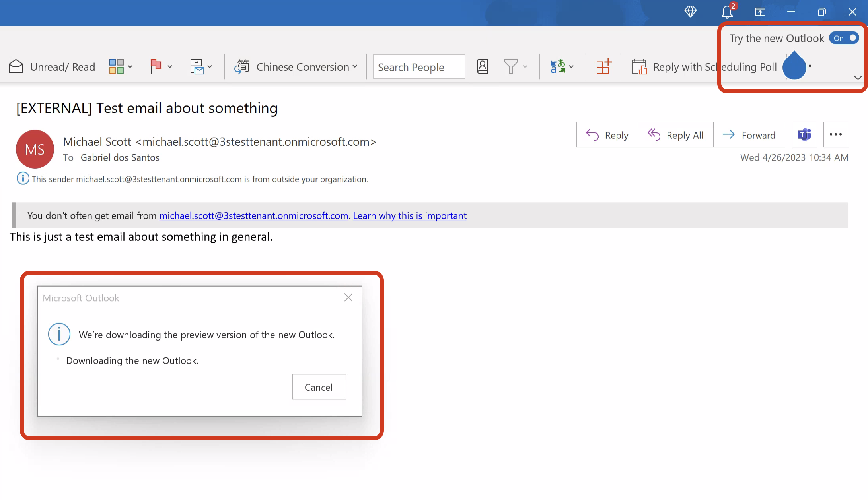Click the premium diamond icon in title bar

click(691, 12)
